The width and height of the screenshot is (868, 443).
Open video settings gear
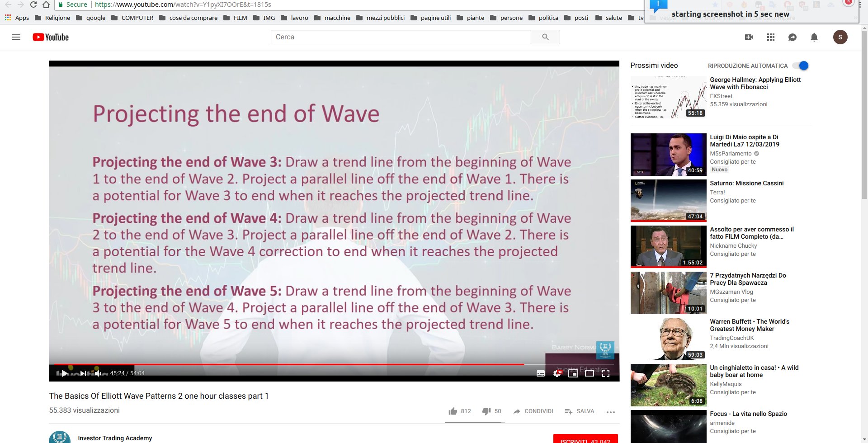(557, 373)
